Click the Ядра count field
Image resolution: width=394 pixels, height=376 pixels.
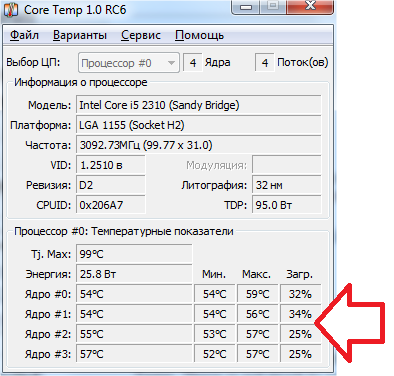pyautogui.click(x=193, y=62)
